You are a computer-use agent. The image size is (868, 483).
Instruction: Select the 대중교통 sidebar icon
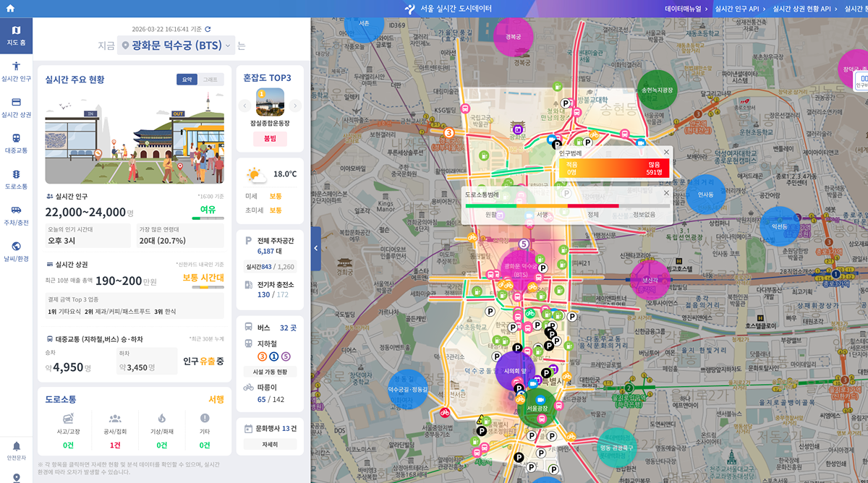pyautogui.click(x=16, y=142)
